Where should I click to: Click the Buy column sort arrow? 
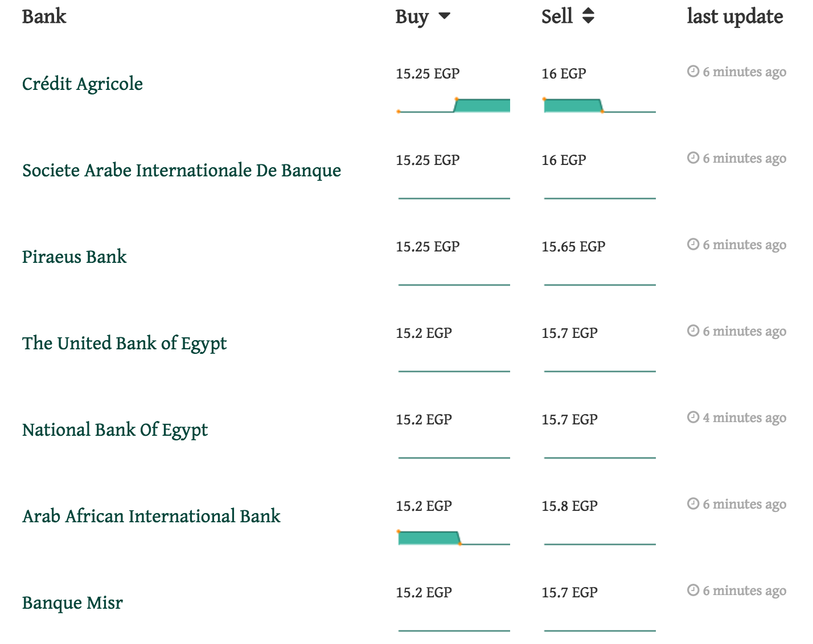point(444,16)
